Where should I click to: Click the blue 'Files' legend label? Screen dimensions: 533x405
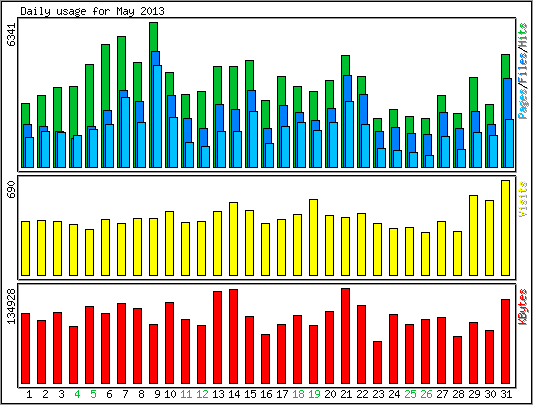(523, 67)
